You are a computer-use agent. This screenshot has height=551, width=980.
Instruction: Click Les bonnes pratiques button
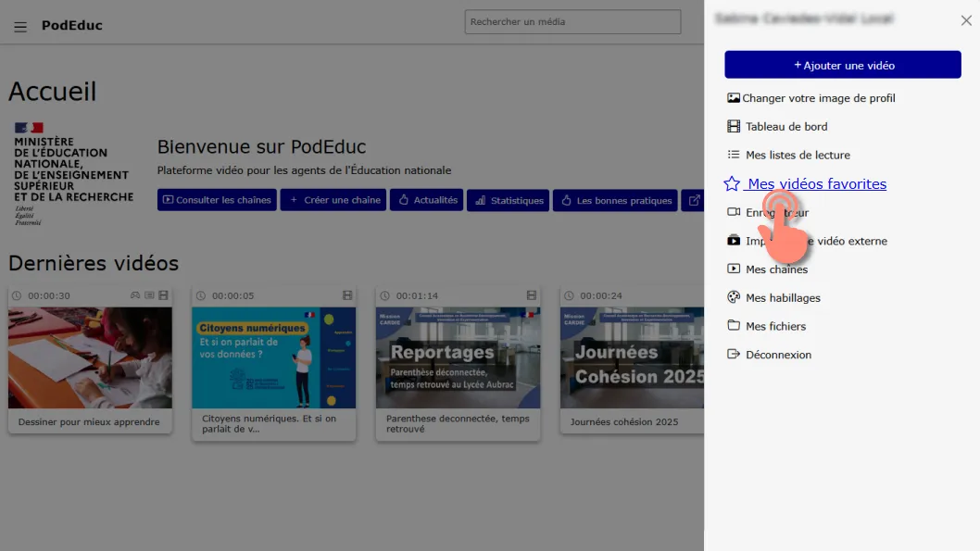click(x=615, y=200)
